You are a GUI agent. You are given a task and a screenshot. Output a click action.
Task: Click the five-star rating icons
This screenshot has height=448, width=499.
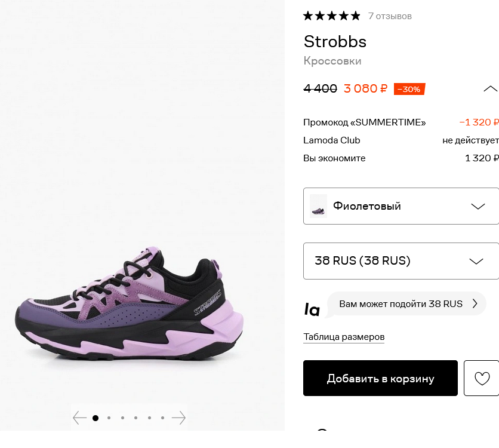click(332, 16)
